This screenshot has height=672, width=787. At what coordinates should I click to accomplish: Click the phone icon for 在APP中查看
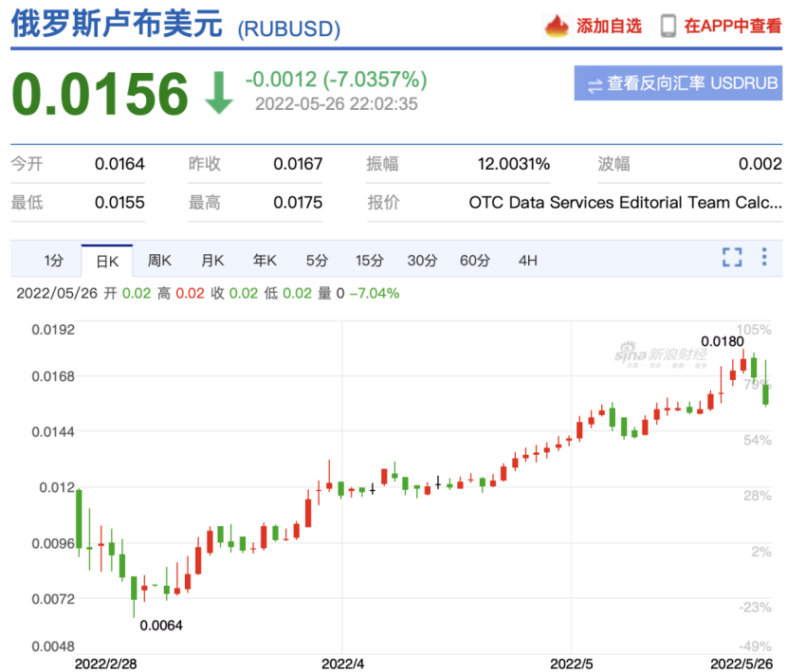668,26
